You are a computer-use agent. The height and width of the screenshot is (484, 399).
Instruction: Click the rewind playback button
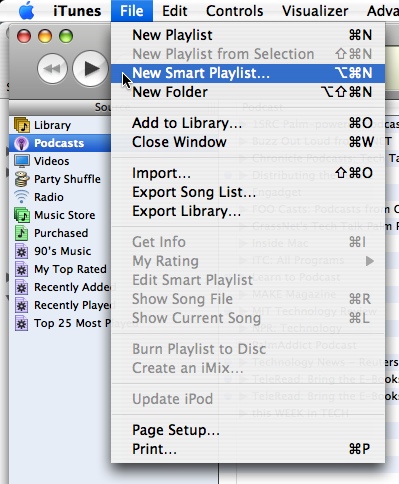click(x=53, y=69)
